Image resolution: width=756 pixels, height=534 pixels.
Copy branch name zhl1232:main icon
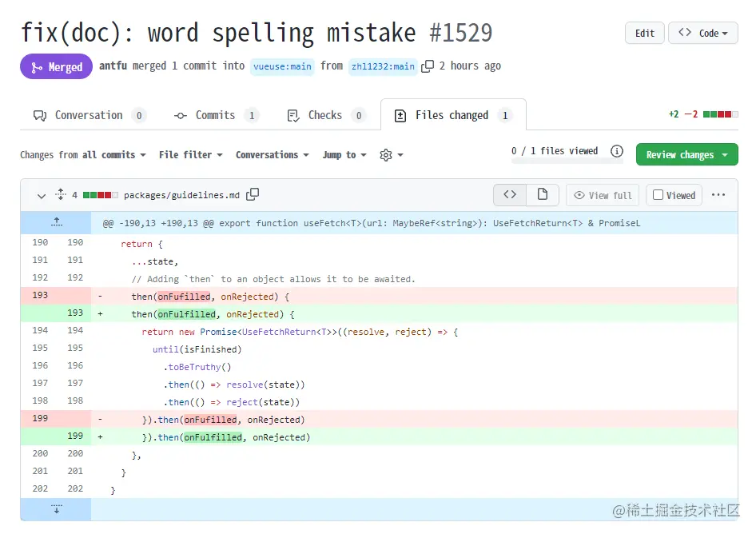click(428, 66)
